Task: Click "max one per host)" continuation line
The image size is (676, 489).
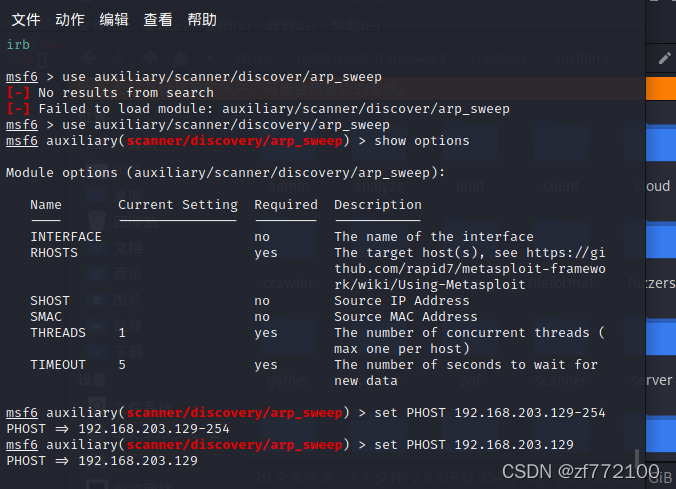Action: (x=402, y=349)
